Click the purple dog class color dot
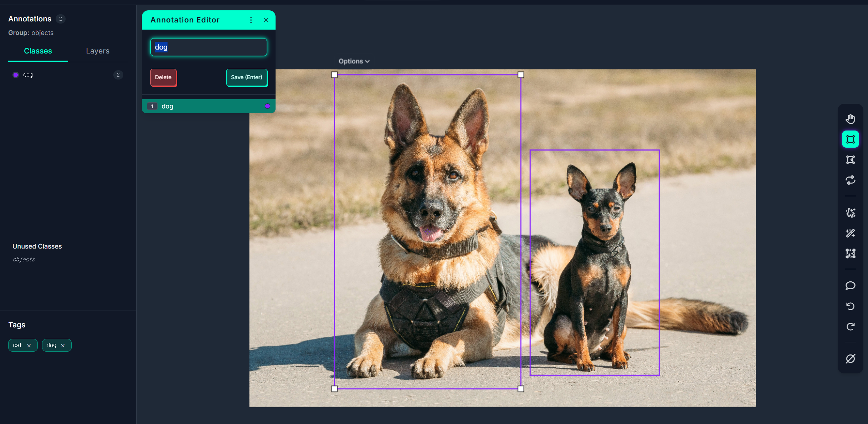Screen dimensions: 868x424 click(16, 75)
